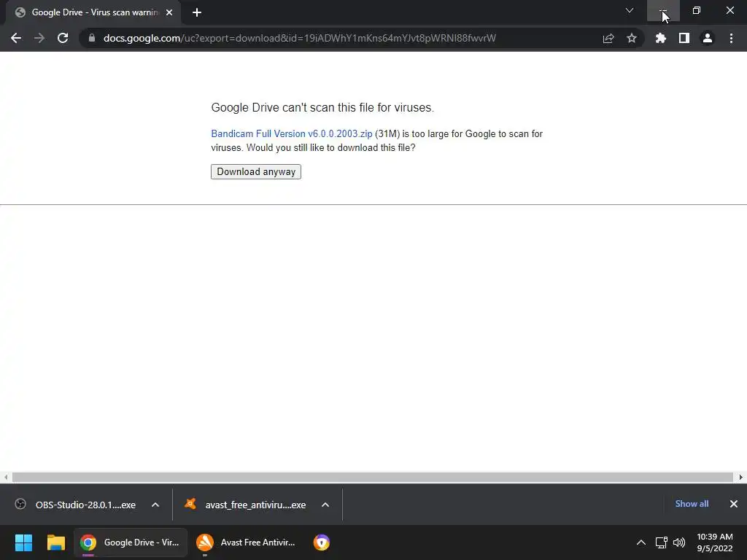Click the address bar URL

[300, 38]
